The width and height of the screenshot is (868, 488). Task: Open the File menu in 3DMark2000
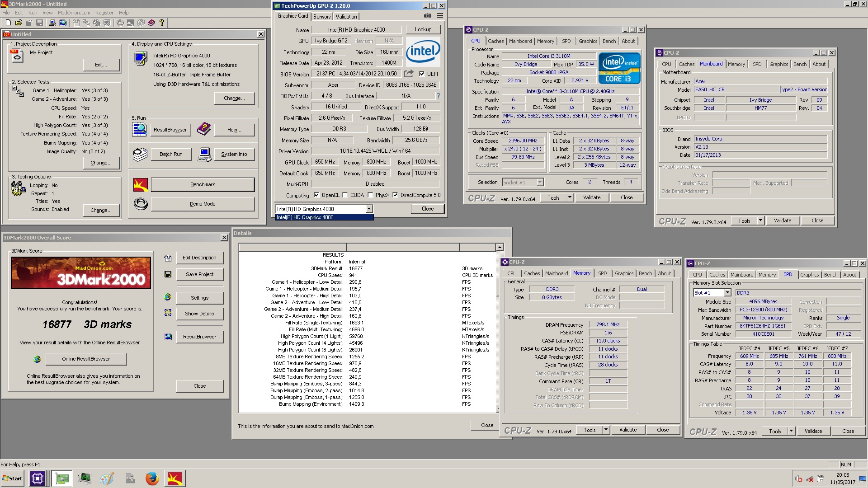[6, 13]
